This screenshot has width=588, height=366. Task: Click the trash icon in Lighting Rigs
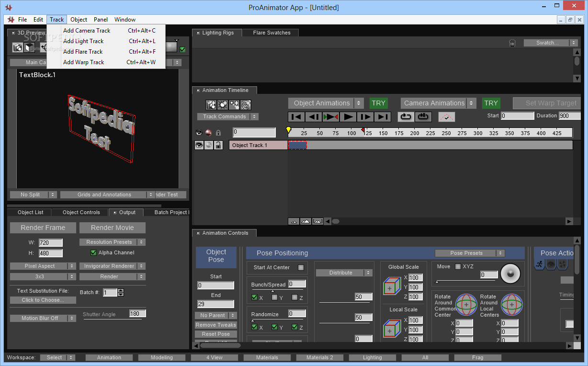(512, 43)
